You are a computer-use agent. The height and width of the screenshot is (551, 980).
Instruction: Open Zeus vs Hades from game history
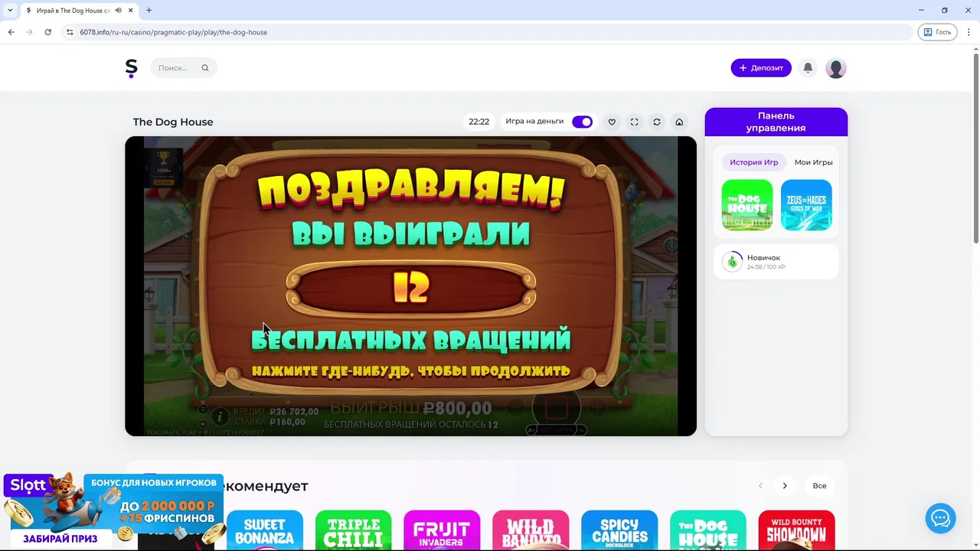pos(806,205)
